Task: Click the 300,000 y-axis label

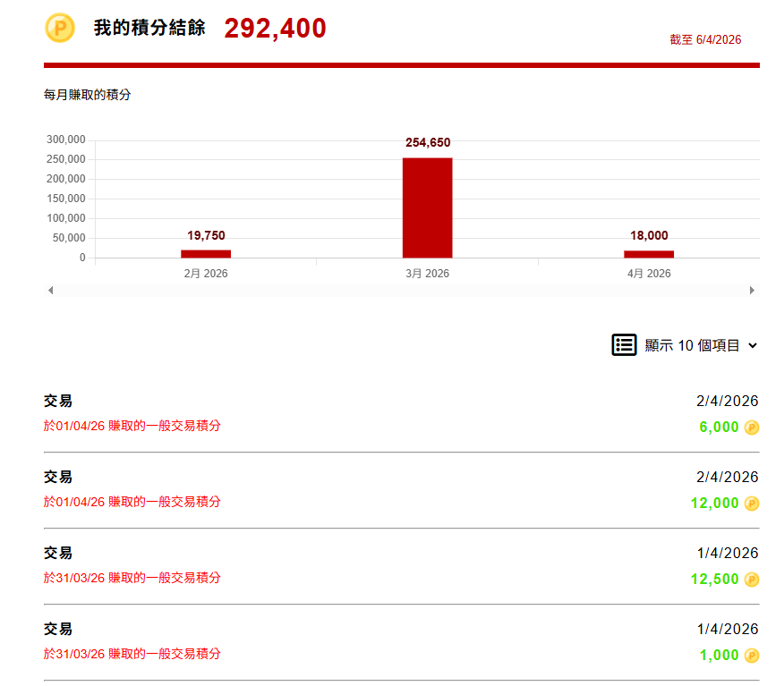Action: (66, 140)
